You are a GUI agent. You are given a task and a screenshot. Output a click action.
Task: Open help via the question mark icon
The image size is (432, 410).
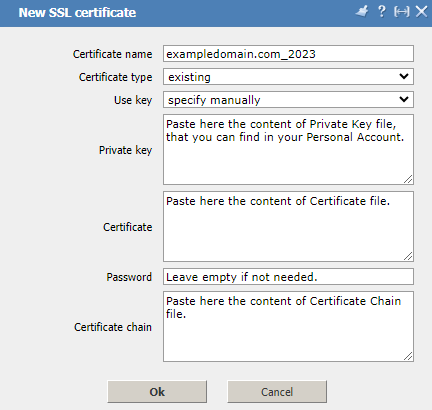coord(382,12)
